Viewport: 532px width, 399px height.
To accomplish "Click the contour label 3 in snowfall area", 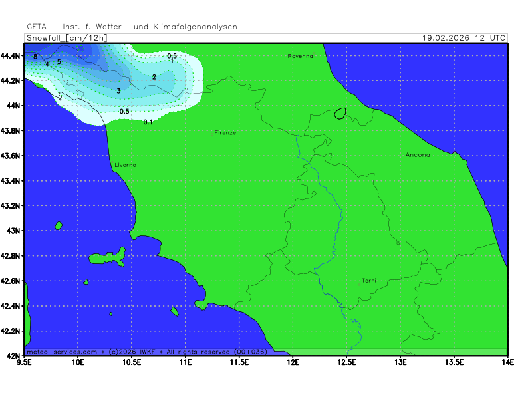I will (x=118, y=91).
